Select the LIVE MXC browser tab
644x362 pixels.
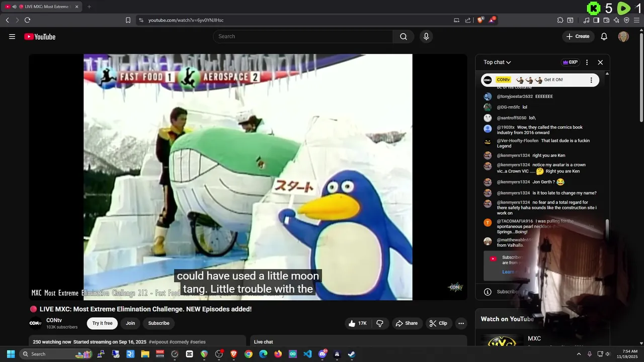pos(42,7)
